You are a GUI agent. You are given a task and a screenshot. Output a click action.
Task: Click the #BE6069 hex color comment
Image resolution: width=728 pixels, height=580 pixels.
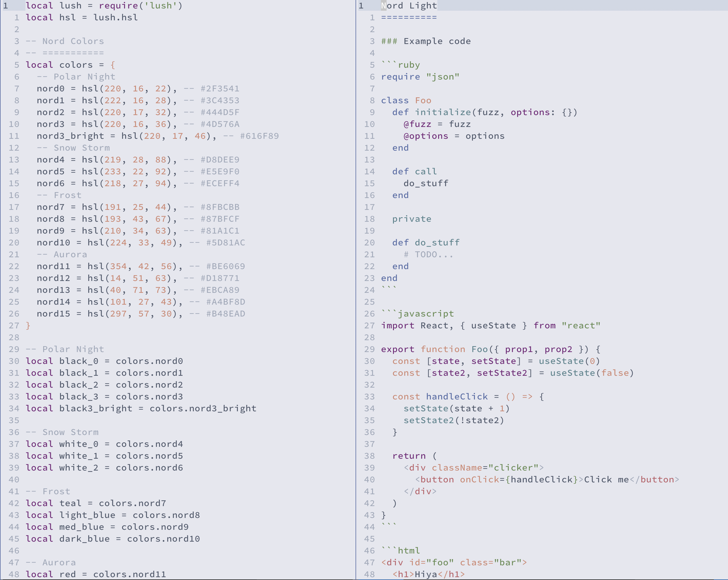pyautogui.click(x=225, y=266)
